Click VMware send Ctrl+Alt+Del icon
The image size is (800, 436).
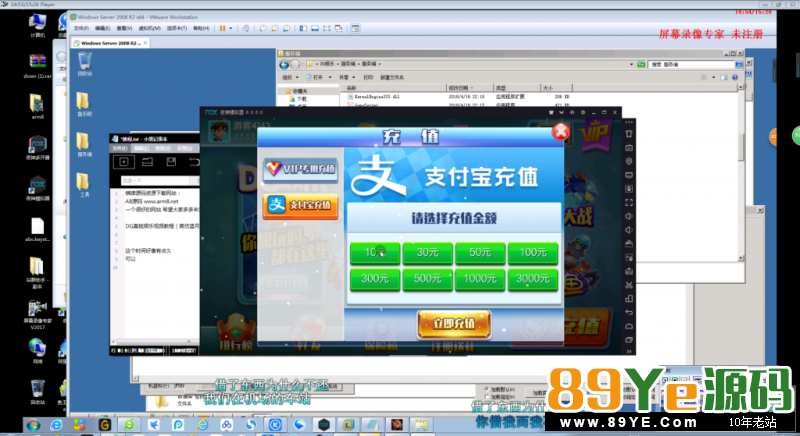[x=246, y=29]
